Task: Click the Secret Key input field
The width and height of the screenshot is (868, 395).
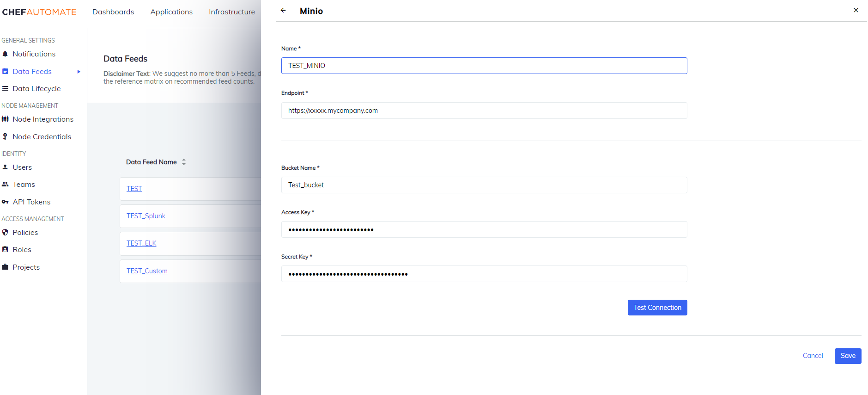Action: click(x=484, y=274)
